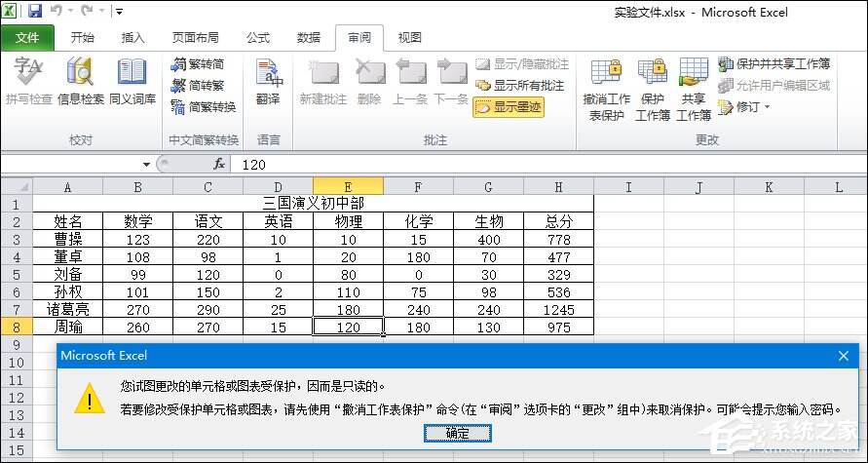Click cell 董卓
Image resolution: width=868 pixels, height=463 pixels.
click(68, 257)
